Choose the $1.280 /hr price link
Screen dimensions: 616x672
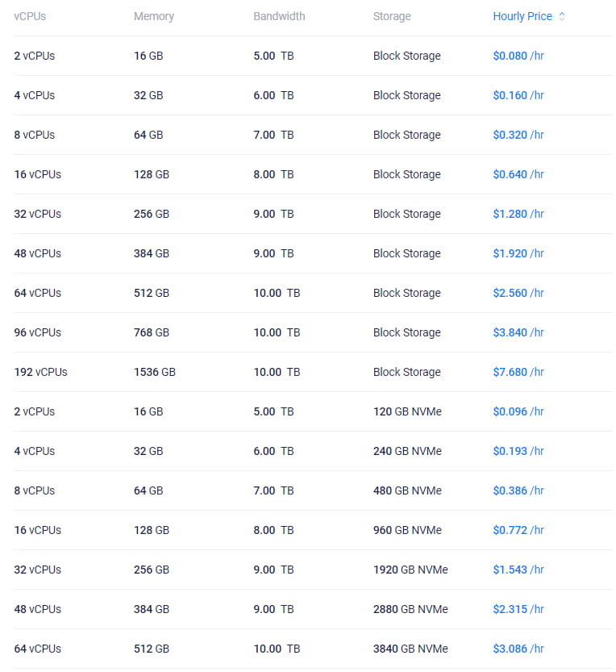(x=518, y=214)
